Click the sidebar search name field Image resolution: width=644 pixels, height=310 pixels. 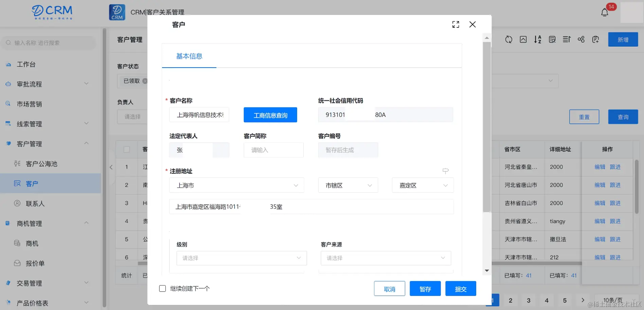coord(48,43)
